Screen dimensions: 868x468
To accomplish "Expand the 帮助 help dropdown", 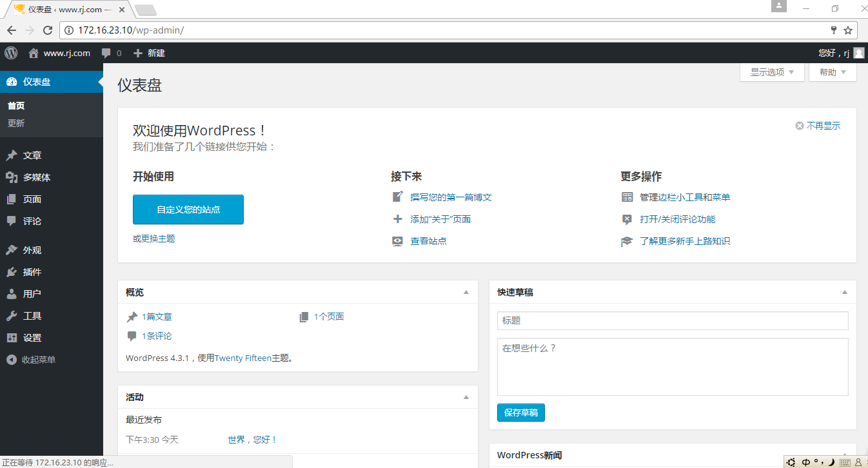I will coord(833,72).
